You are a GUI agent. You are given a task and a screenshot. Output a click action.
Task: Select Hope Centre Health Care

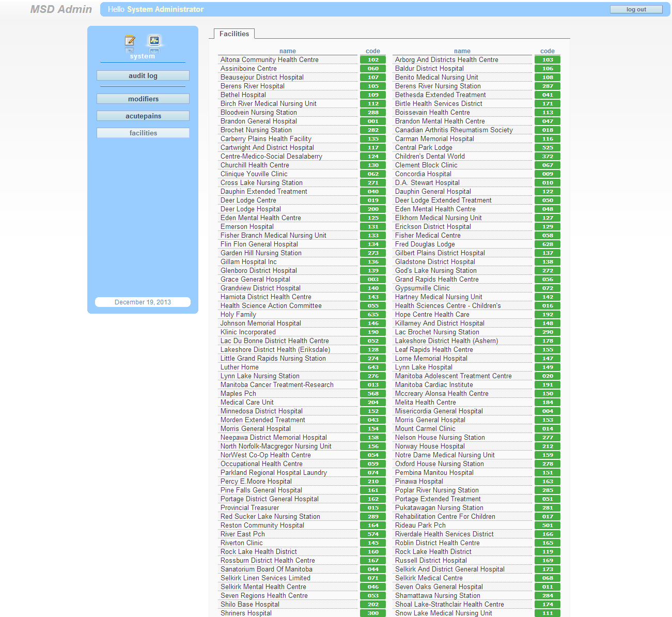click(432, 314)
